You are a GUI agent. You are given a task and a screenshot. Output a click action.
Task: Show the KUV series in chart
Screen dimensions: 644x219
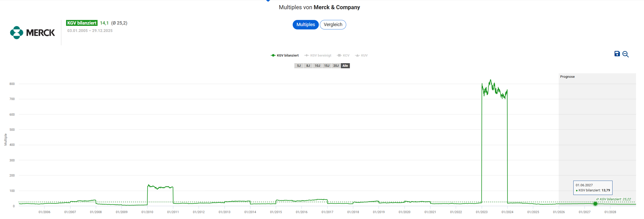click(x=361, y=56)
